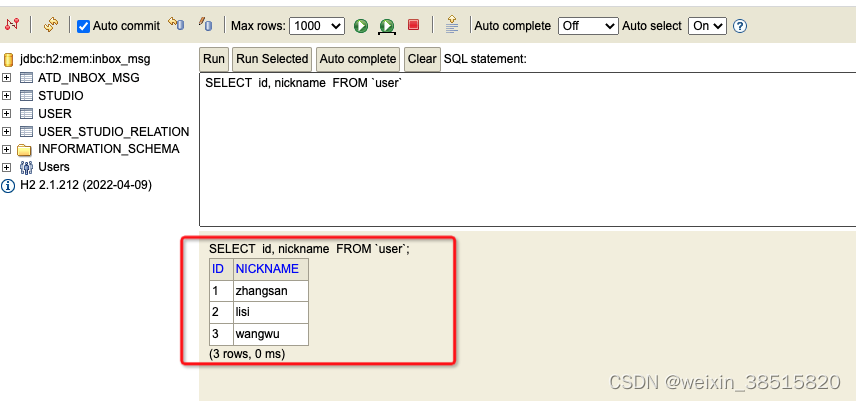Open the Auto complete Off dropdown
The height and width of the screenshot is (401, 856).
click(x=588, y=26)
